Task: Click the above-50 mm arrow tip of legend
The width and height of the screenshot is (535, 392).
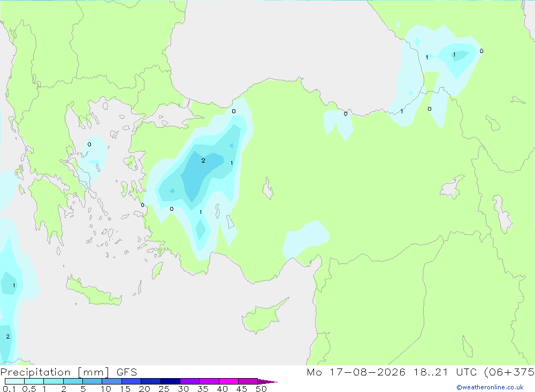Action: tap(267, 382)
